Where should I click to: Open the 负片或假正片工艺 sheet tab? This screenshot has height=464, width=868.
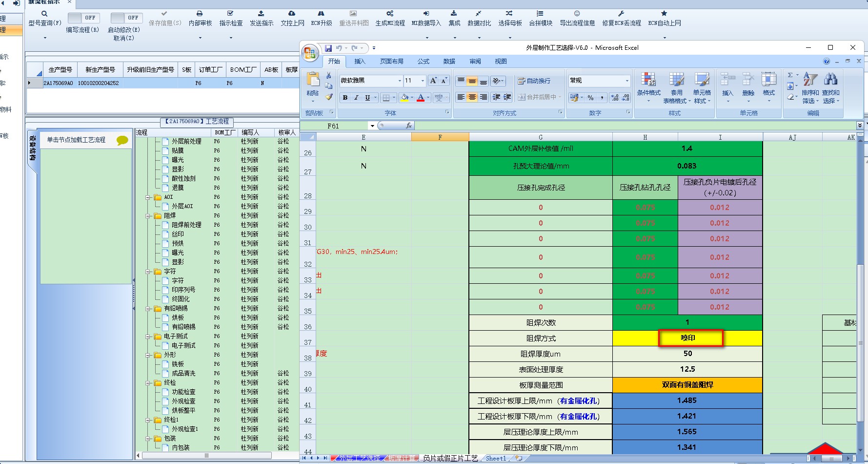450,458
